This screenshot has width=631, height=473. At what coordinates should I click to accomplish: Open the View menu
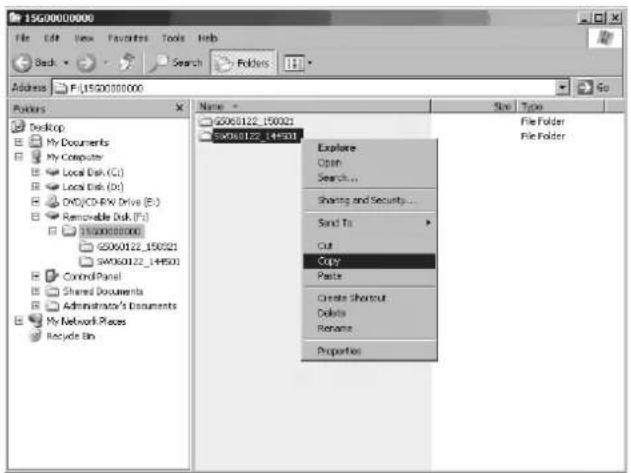(84, 38)
